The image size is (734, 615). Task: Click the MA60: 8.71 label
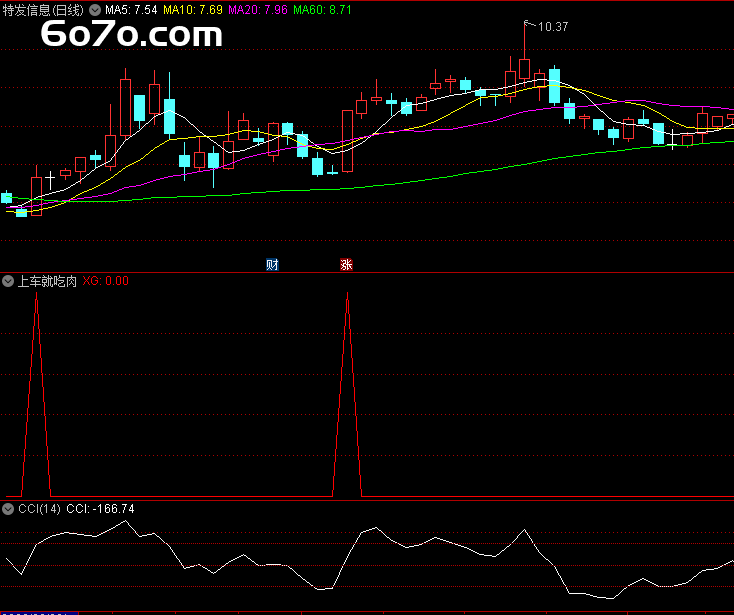(x=323, y=10)
